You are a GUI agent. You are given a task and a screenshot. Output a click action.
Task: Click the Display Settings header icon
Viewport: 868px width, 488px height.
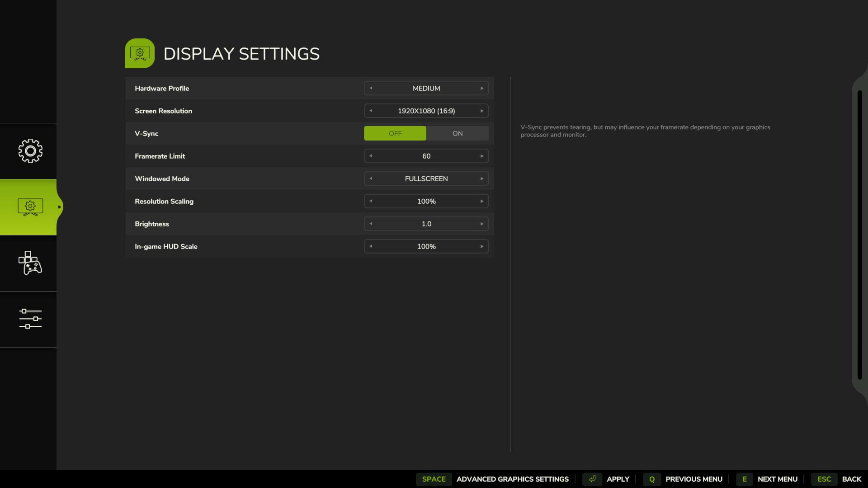139,53
